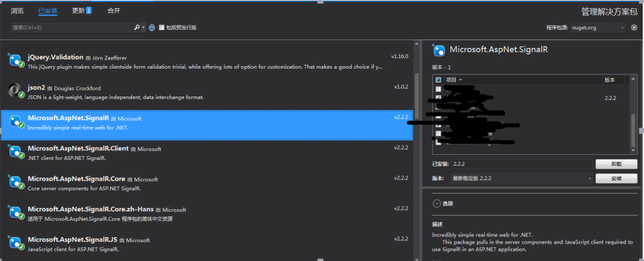Open the search options dropdown arrow

pos(143,28)
